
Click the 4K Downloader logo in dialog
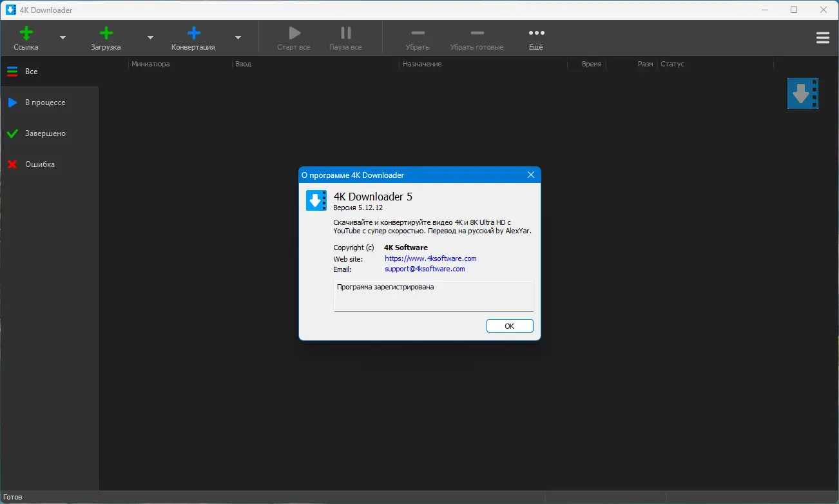pos(316,200)
